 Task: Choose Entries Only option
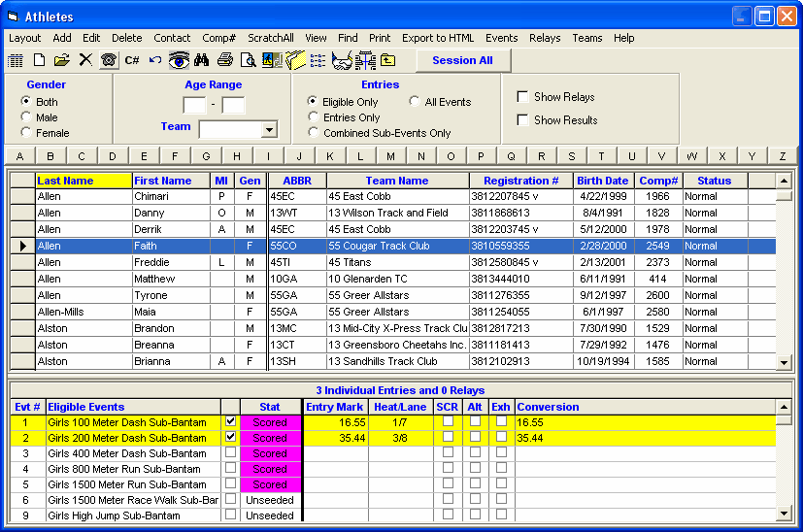click(313, 116)
